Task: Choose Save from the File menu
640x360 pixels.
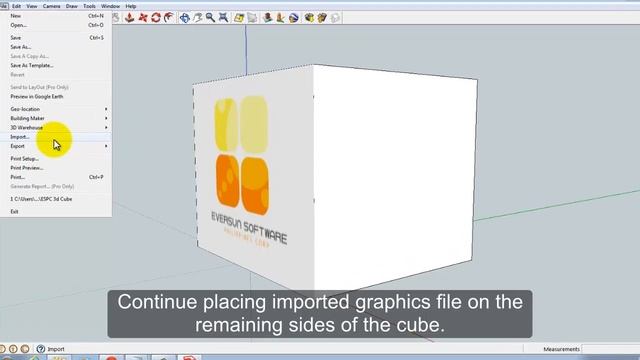Action: 56,38
